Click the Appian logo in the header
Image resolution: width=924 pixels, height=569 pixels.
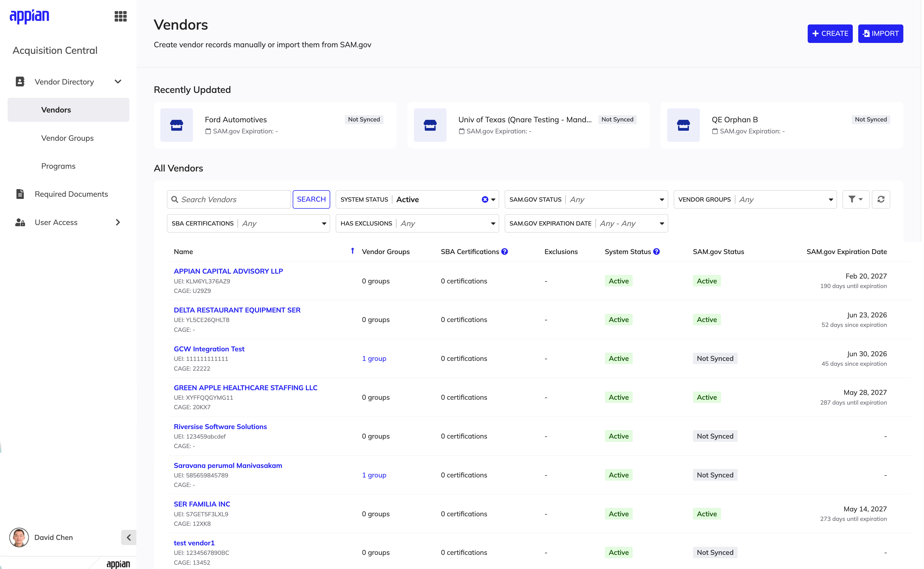point(29,16)
